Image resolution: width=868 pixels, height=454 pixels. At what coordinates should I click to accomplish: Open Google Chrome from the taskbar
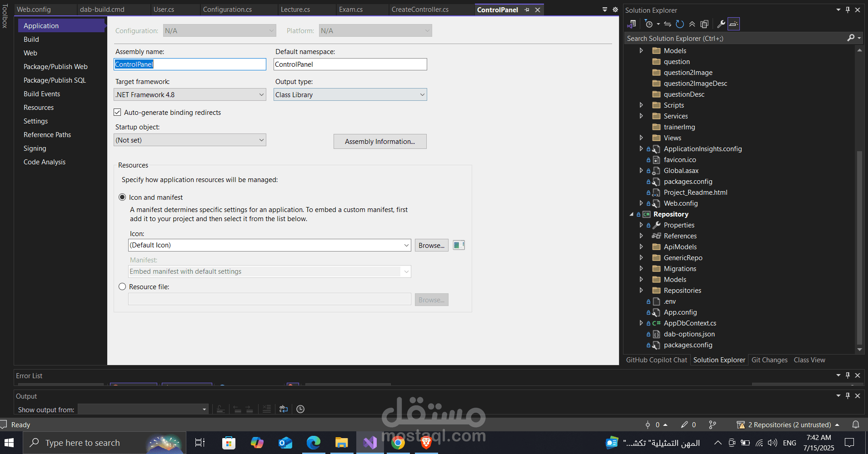point(398,443)
